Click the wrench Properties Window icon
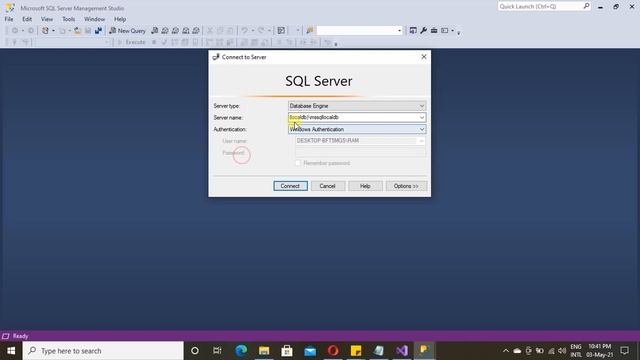The height and width of the screenshot is (360, 640). 424,31
